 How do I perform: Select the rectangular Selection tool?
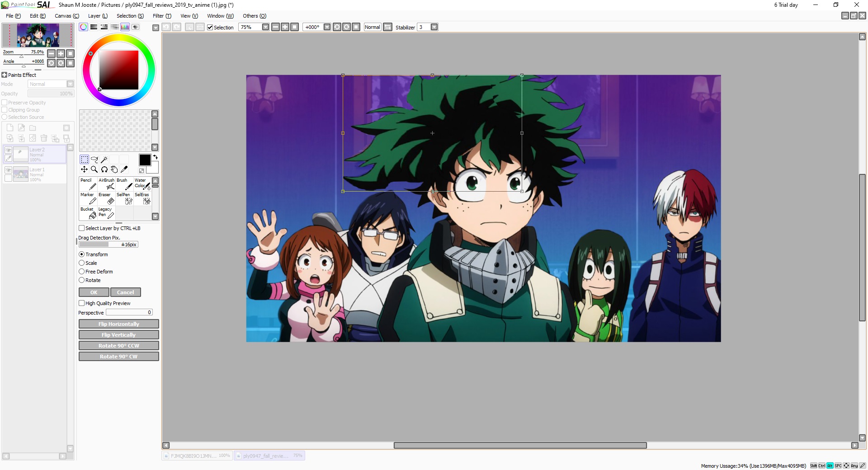pyautogui.click(x=84, y=159)
